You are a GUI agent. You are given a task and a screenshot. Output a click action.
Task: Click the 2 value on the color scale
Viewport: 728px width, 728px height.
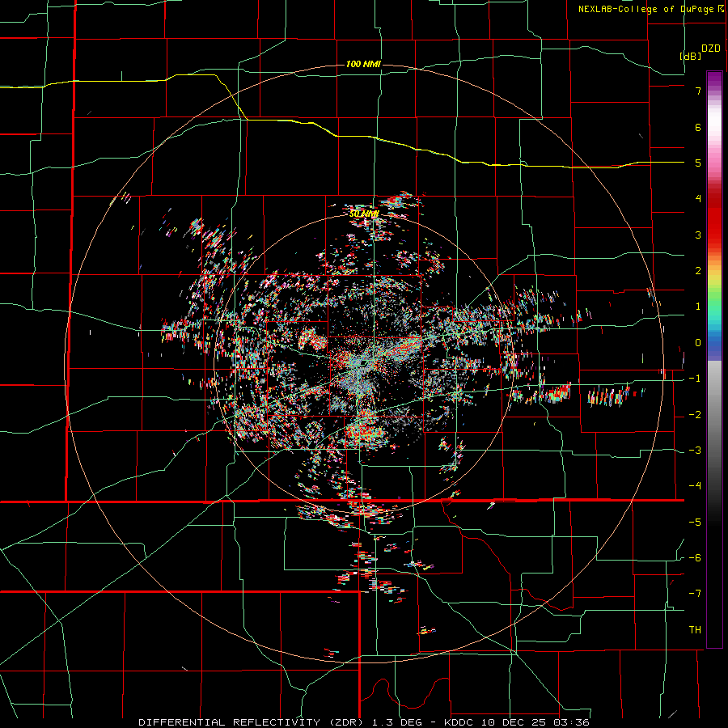pyautogui.click(x=698, y=271)
